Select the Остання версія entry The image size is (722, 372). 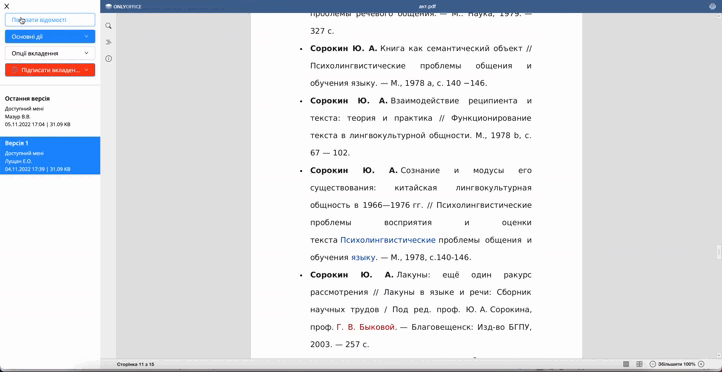coord(50,111)
